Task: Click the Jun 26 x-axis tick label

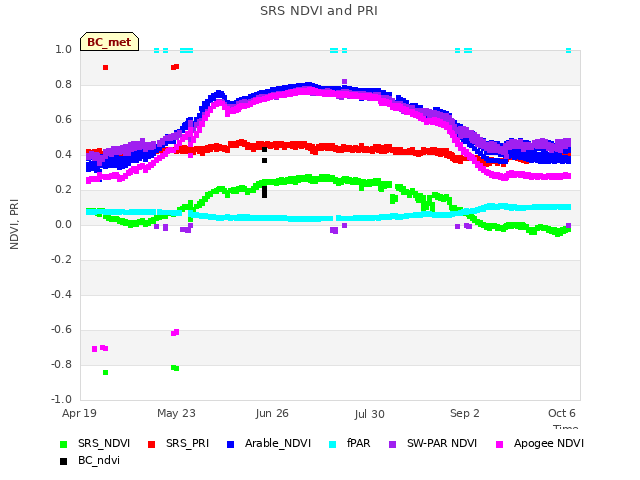Action: point(272,413)
